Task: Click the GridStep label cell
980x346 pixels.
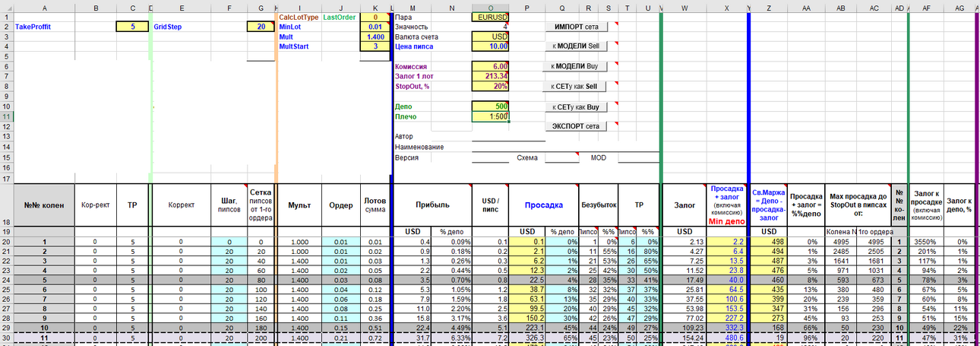Action: (x=167, y=27)
